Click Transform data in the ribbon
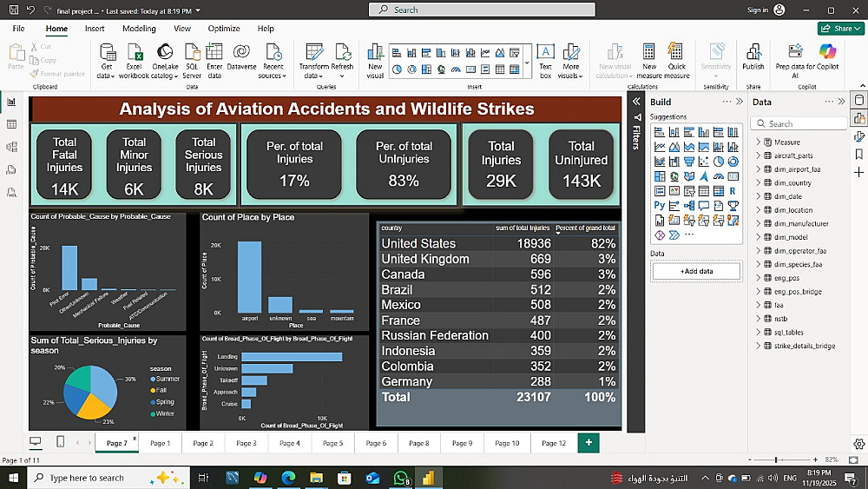This screenshot has width=868, height=489. pyautogui.click(x=313, y=55)
